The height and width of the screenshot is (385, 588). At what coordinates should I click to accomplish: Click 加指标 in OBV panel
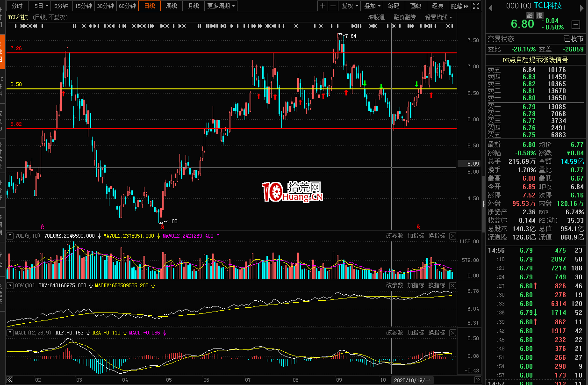coord(416,285)
